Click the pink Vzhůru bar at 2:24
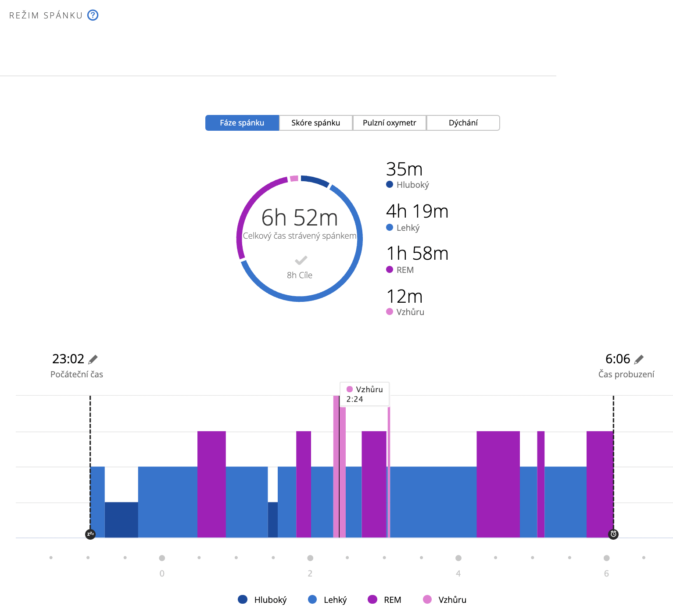 click(336, 465)
